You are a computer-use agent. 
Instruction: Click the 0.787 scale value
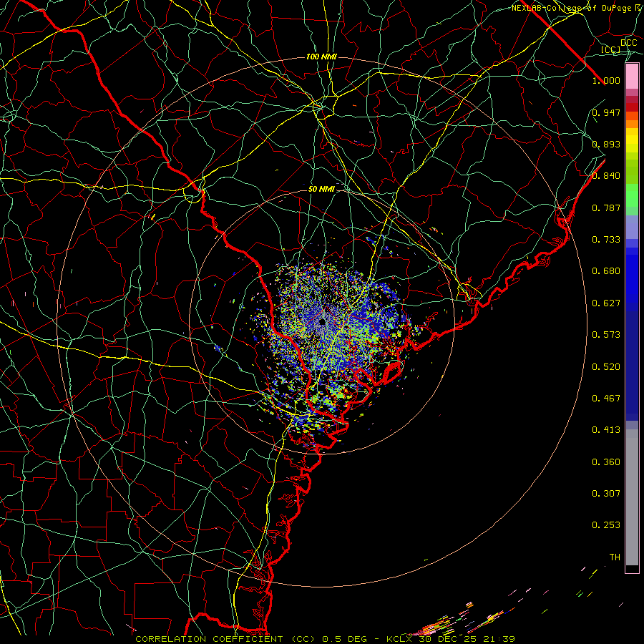[x=606, y=208]
